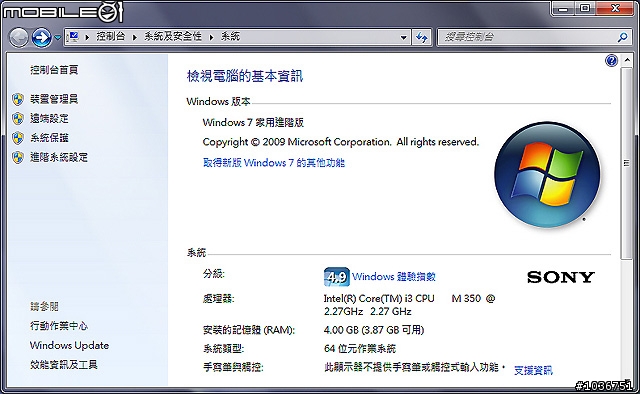Click the computer icon in address bar
The height and width of the screenshot is (394, 640).
(73, 37)
